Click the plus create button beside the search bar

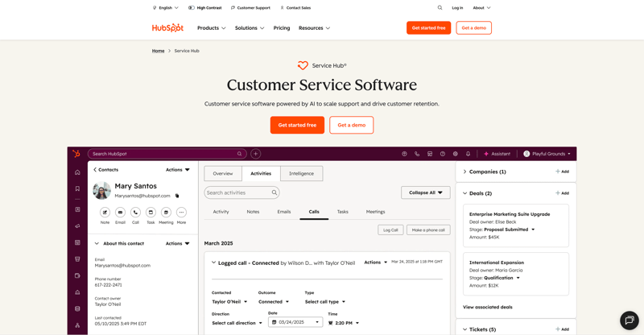[x=255, y=154]
